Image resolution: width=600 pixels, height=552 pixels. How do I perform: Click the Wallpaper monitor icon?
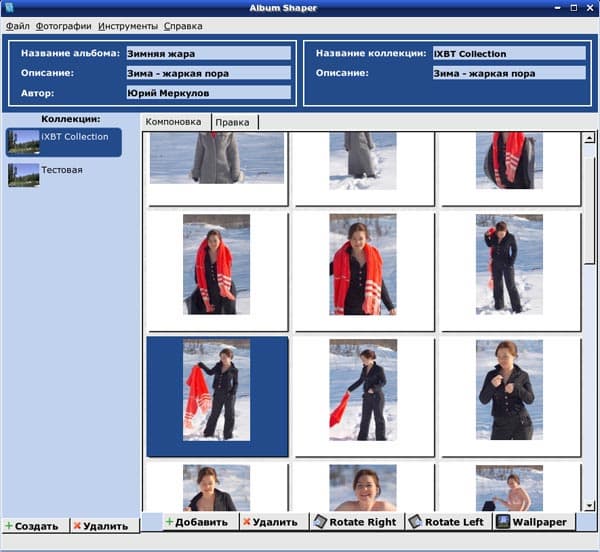pyautogui.click(x=502, y=521)
